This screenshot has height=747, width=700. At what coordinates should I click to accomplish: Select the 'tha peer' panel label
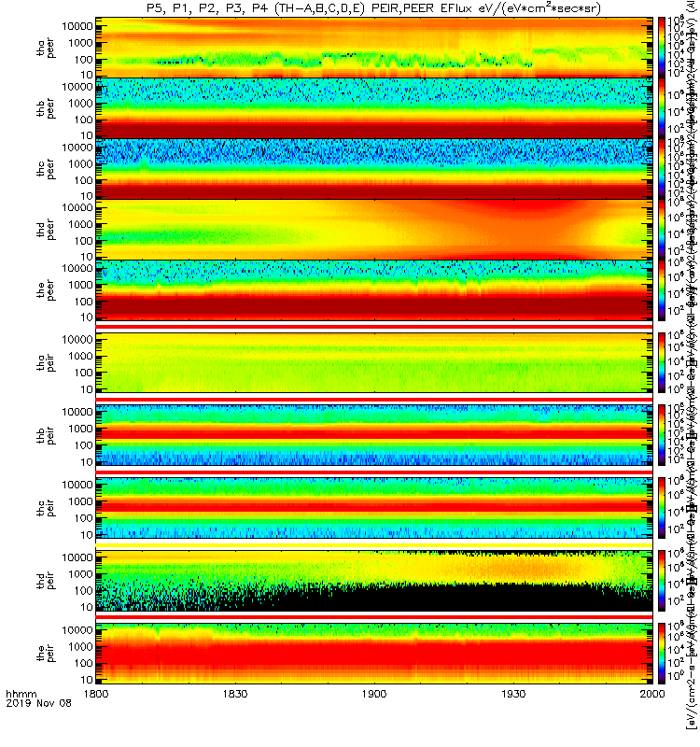46,49
